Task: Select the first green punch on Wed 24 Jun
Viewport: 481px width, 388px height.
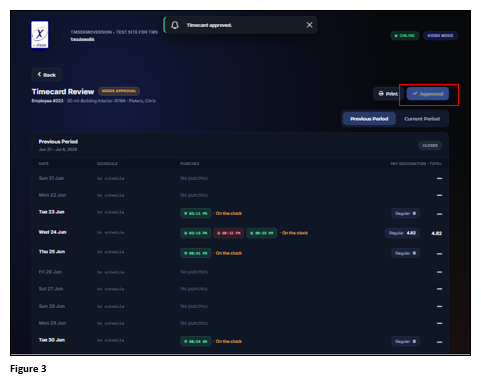Action: [196, 233]
